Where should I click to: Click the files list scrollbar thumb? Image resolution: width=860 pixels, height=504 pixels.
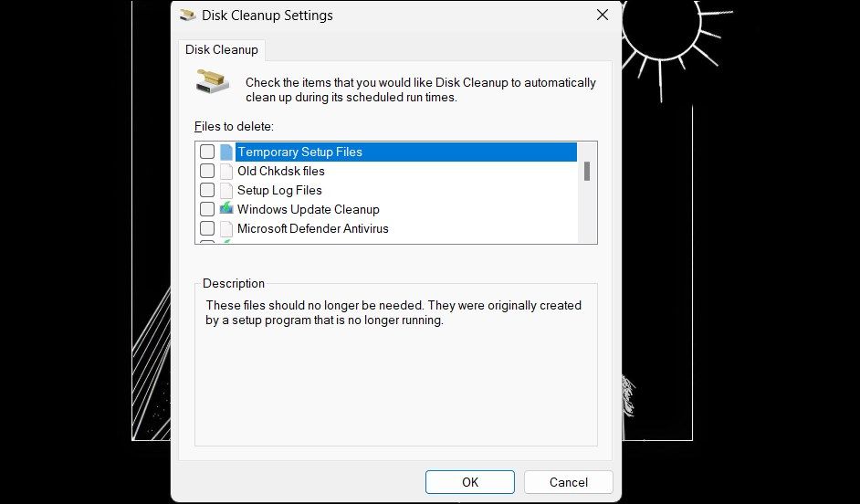click(x=587, y=171)
